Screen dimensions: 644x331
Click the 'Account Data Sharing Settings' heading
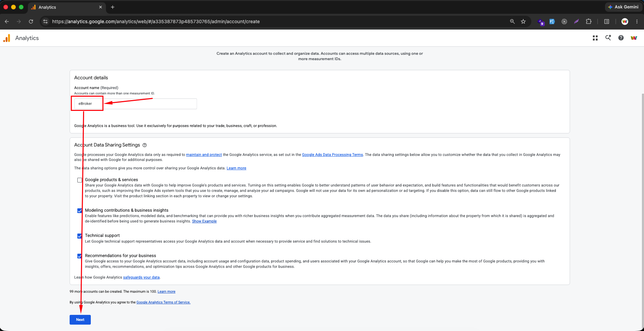coord(107,145)
